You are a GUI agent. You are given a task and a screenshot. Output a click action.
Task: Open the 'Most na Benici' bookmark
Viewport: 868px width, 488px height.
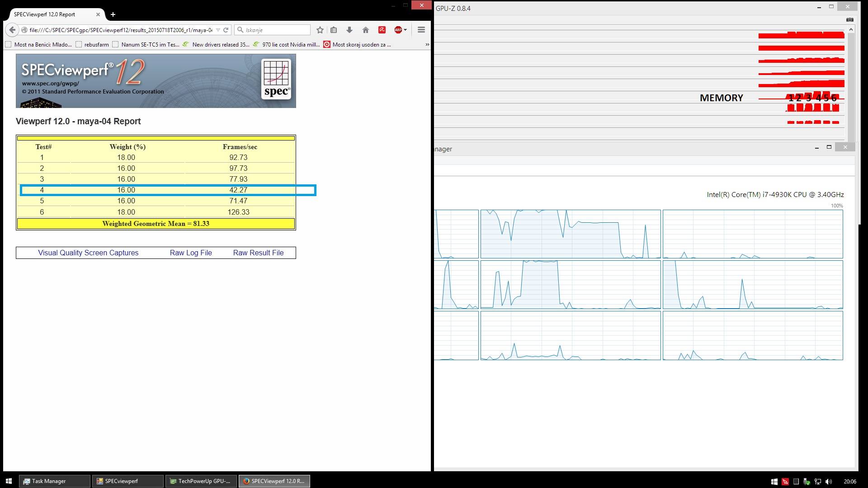pyautogui.click(x=38, y=45)
